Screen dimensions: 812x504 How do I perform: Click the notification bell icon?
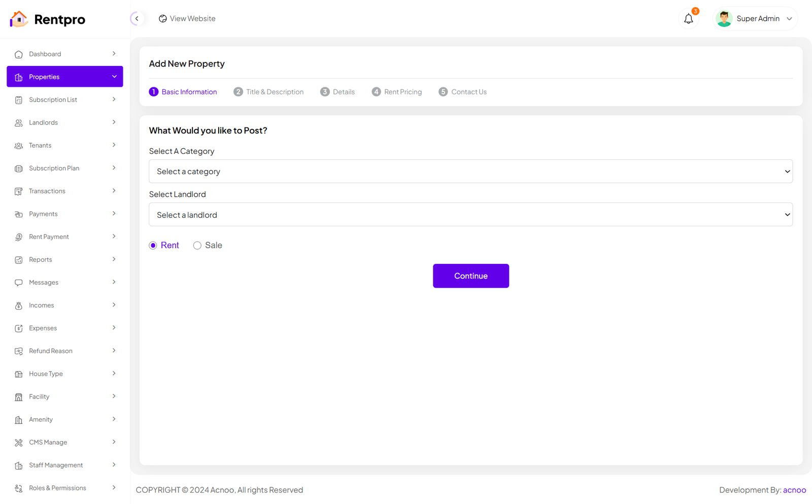pos(688,19)
